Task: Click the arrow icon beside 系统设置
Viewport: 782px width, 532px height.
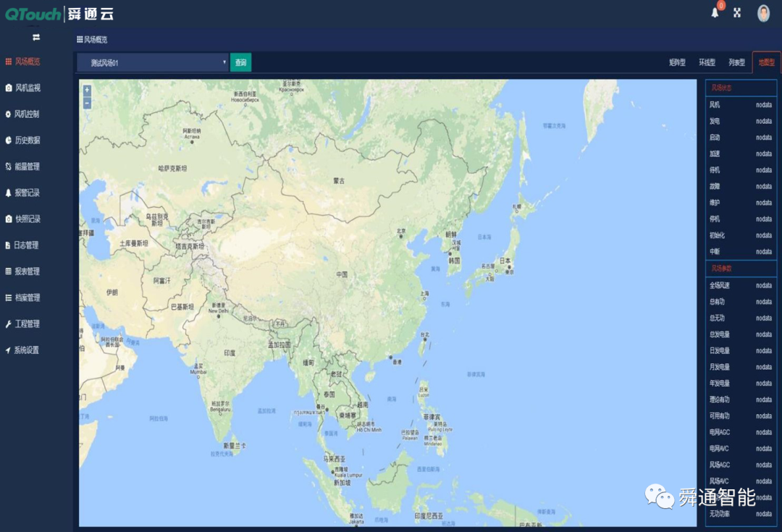Action: pyautogui.click(x=8, y=350)
